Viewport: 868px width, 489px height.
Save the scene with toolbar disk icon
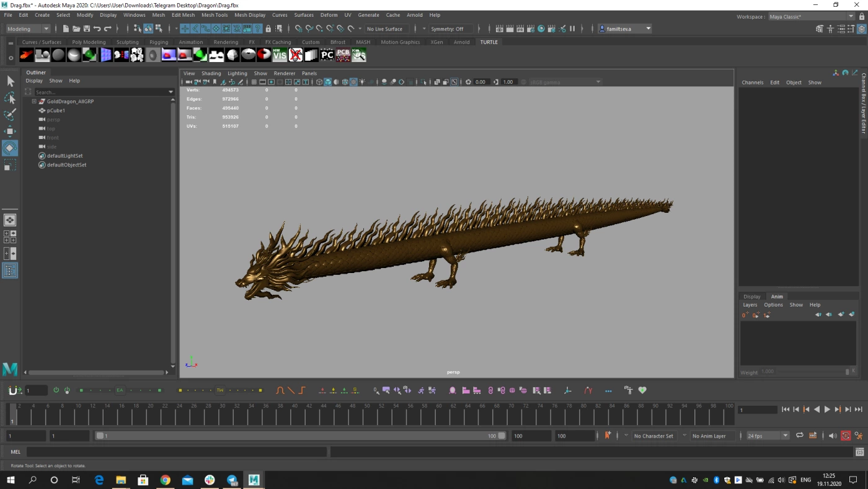pos(87,29)
